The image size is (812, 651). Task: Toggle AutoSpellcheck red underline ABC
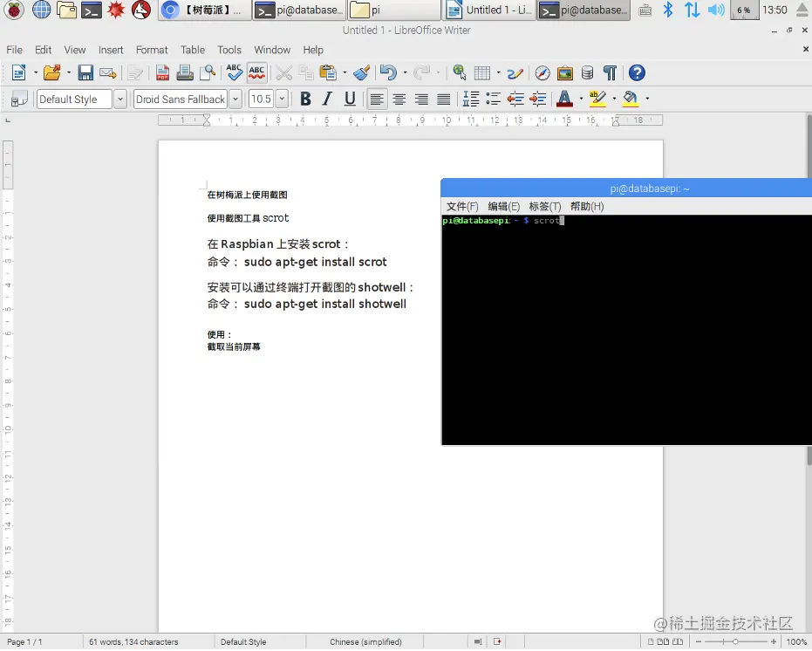point(256,72)
